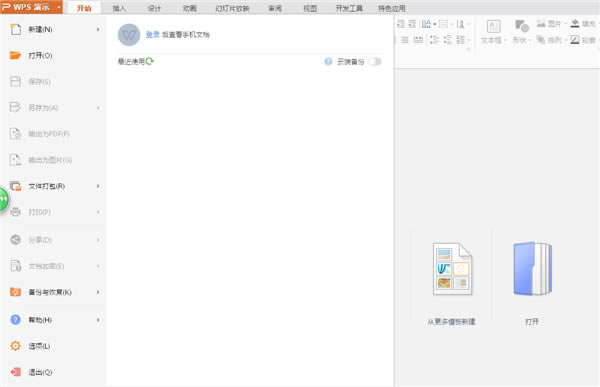Viewport: 600px width, 387px height.
Task: Click the green floating circle at left edge
Action: (3, 199)
